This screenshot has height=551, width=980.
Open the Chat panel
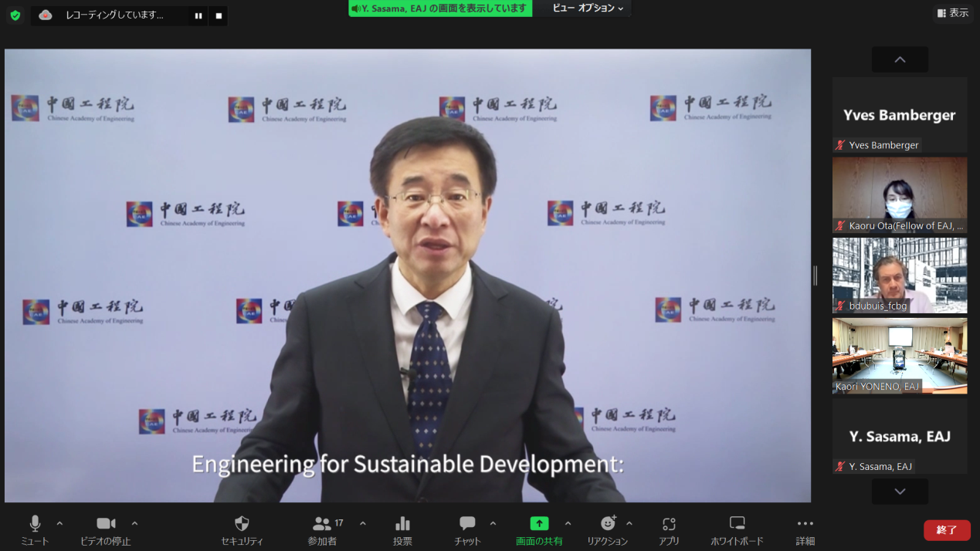pyautogui.click(x=467, y=524)
